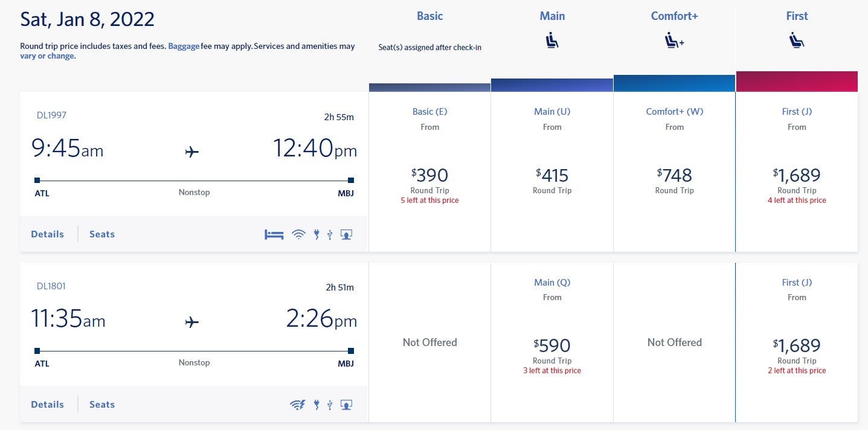Click the high-speed Wi-Fi icon on DL1801
868x430 pixels.
297,405
